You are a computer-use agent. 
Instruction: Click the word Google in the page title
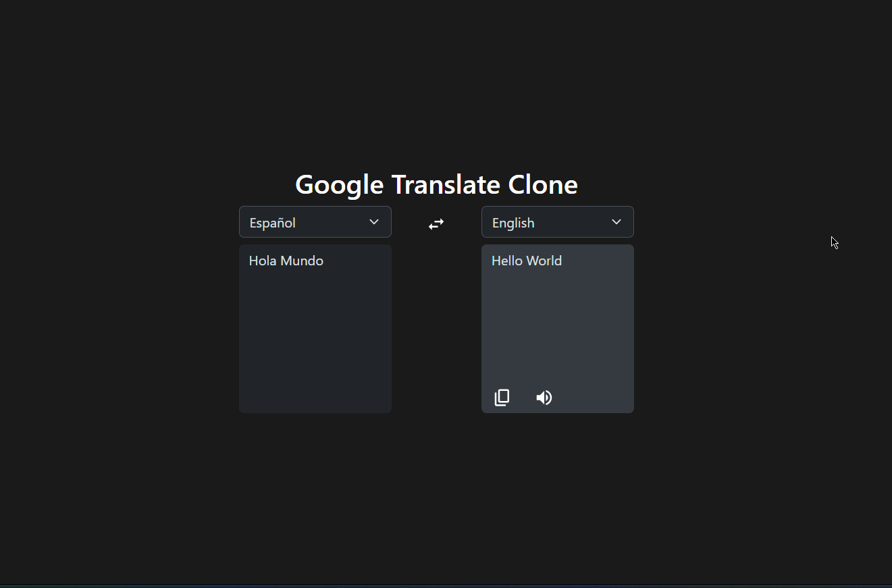[x=340, y=184]
